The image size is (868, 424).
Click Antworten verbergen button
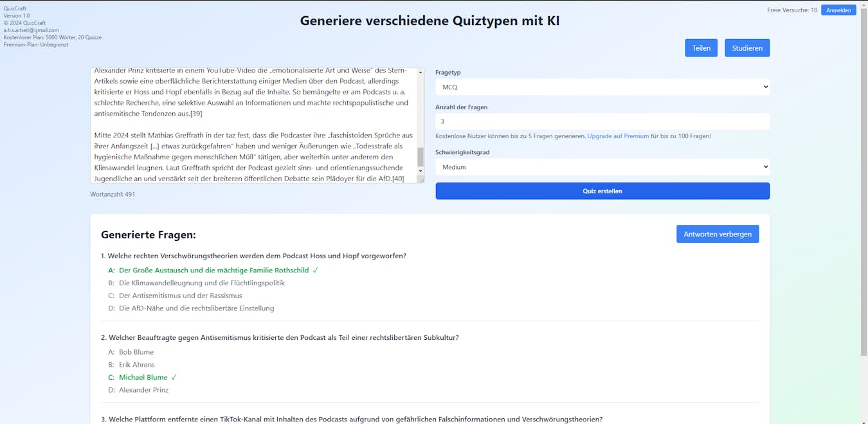[718, 234]
